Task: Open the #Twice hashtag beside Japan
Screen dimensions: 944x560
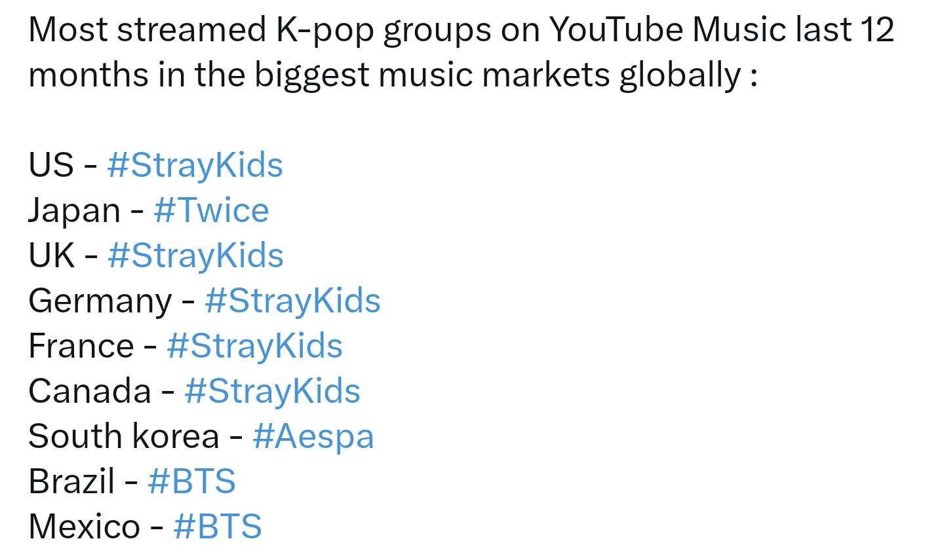Action: pos(212,210)
